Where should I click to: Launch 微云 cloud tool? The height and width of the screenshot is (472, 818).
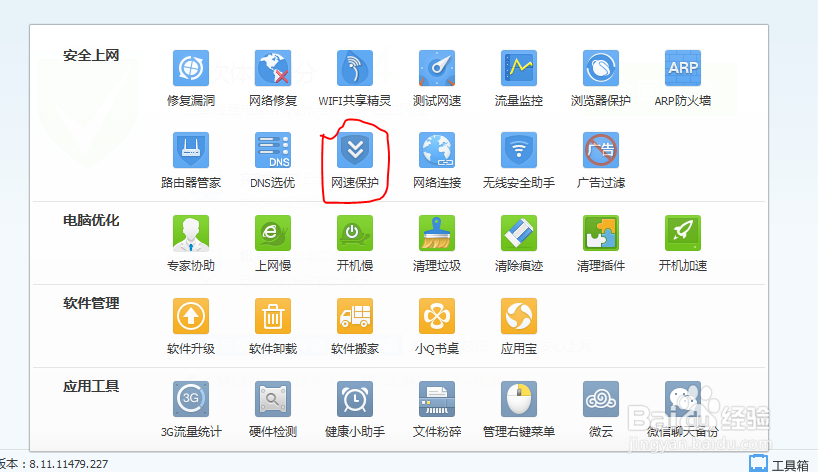(x=600, y=399)
